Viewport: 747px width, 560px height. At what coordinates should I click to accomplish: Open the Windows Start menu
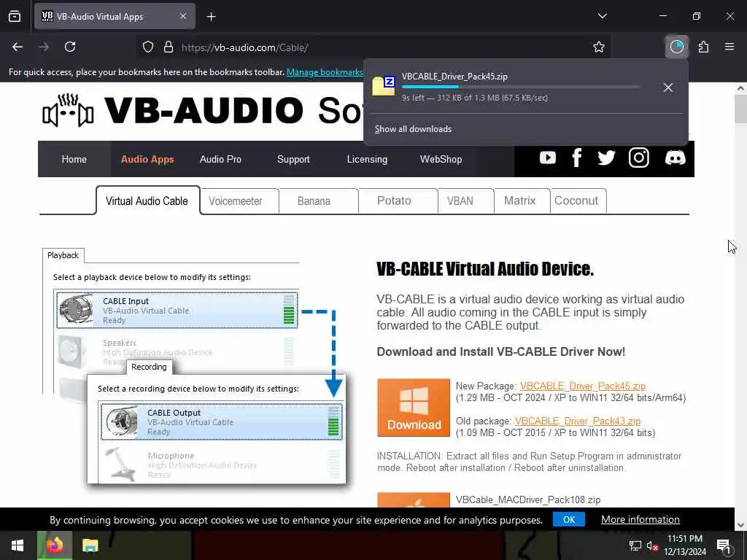tap(18, 545)
